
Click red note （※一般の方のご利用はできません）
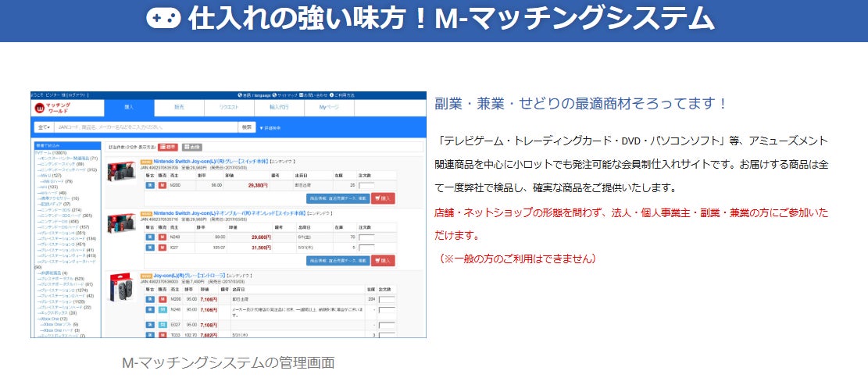(x=516, y=259)
